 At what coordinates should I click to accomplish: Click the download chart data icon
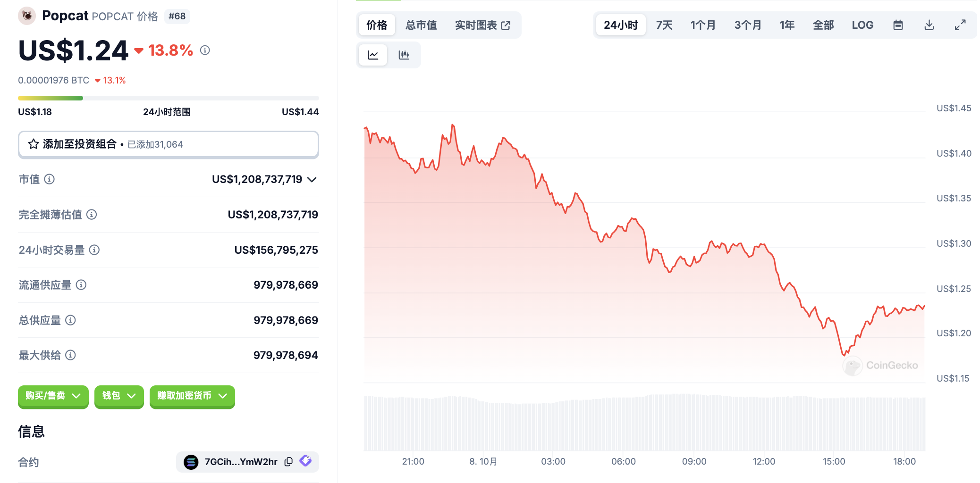tap(929, 25)
